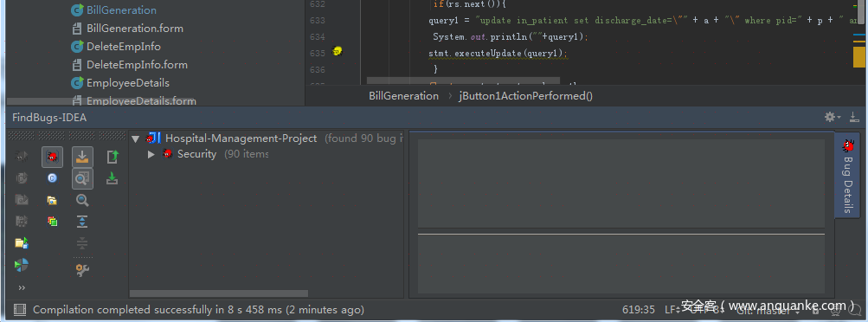Click group by package folder icon

pyautogui.click(x=52, y=200)
